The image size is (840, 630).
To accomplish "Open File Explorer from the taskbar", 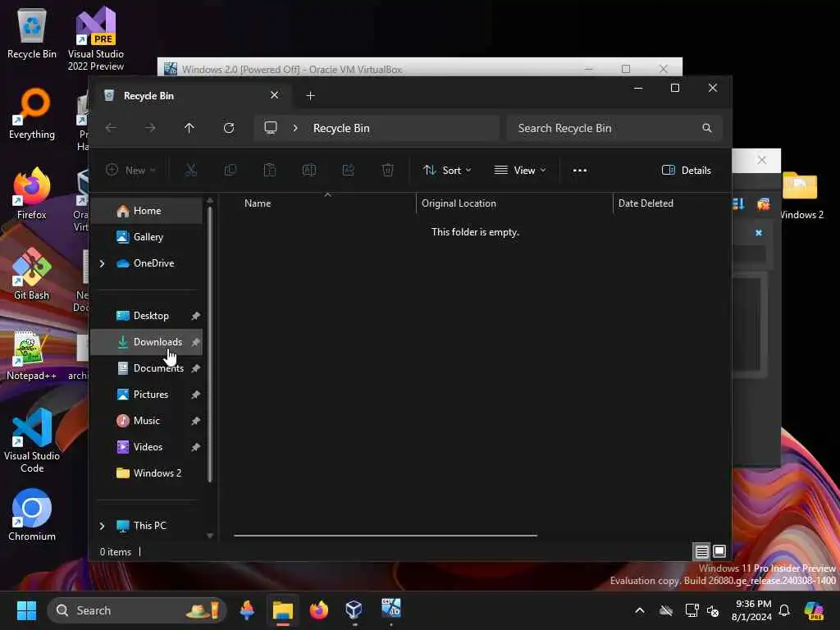I will [283, 610].
